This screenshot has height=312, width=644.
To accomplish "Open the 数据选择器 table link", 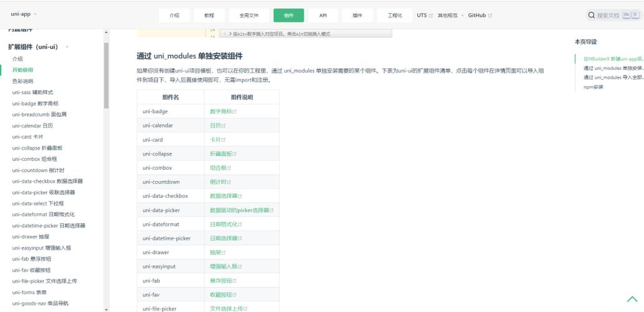I will click(226, 196).
